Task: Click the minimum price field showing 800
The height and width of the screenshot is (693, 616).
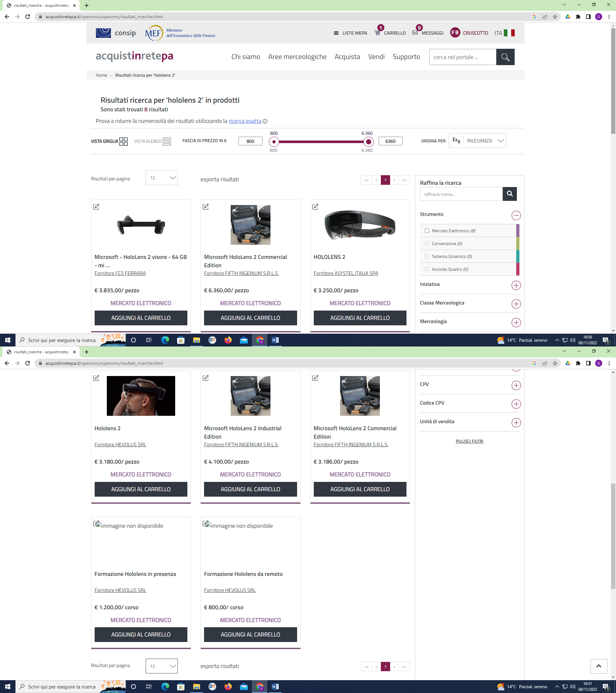Action: (250, 141)
